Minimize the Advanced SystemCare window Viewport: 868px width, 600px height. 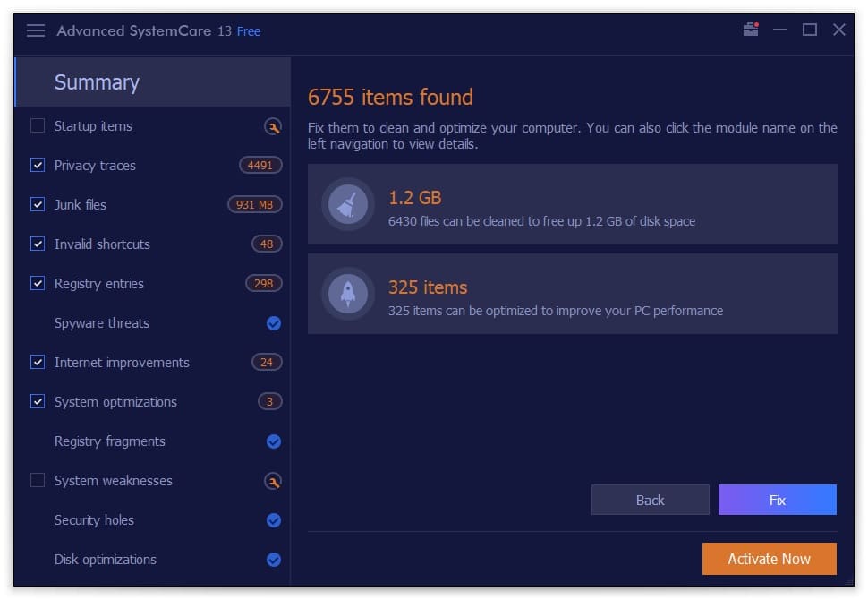click(780, 30)
